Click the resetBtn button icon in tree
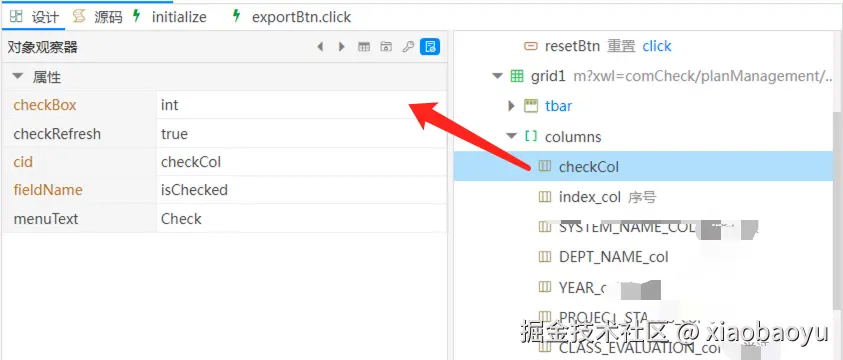The height and width of the screenshot is (360, 843). [x=530, y=46]
